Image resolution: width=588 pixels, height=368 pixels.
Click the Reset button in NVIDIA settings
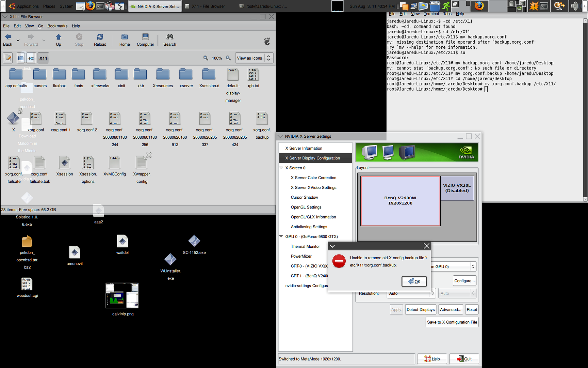[472, 309]
